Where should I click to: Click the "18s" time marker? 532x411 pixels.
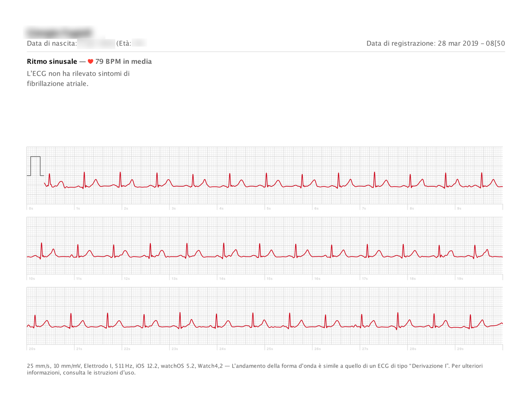pyautogui.click(x=412, y=279)
